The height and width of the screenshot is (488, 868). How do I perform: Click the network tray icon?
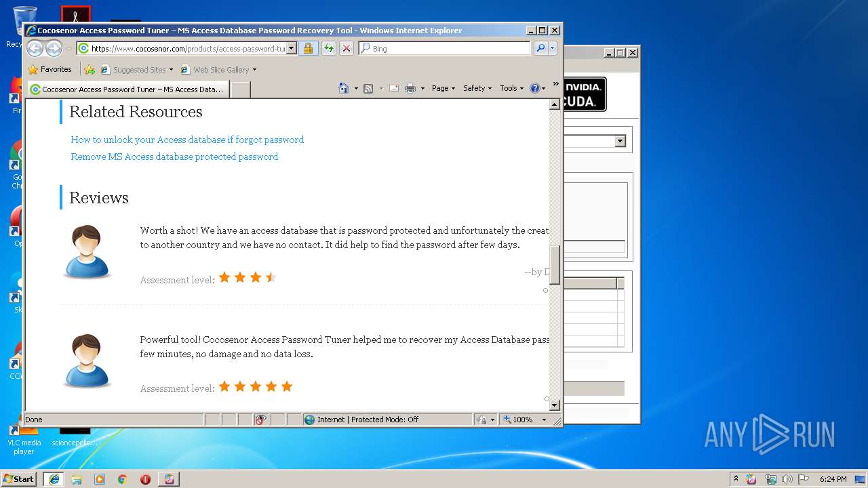pyautogui.click(x=770, y=479)
